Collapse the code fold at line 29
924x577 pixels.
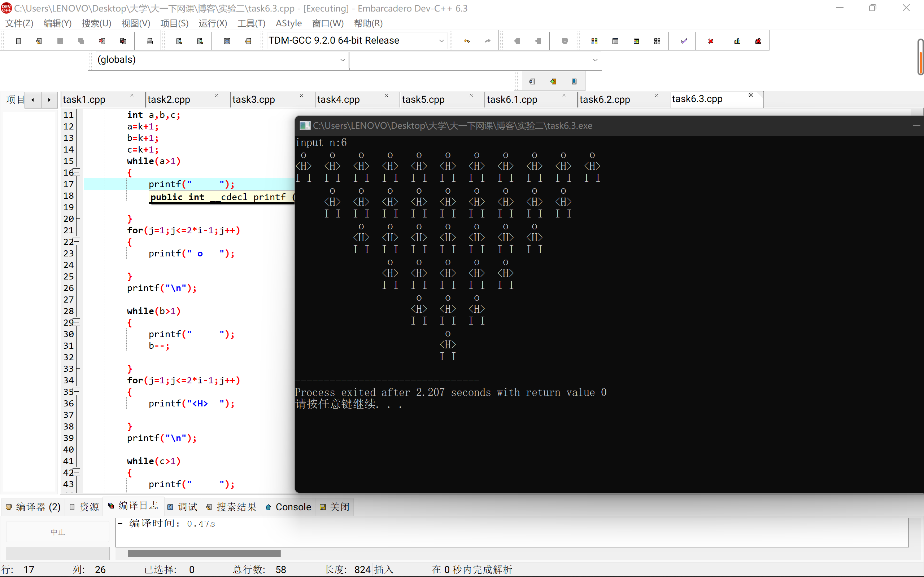tap(77, 322)
